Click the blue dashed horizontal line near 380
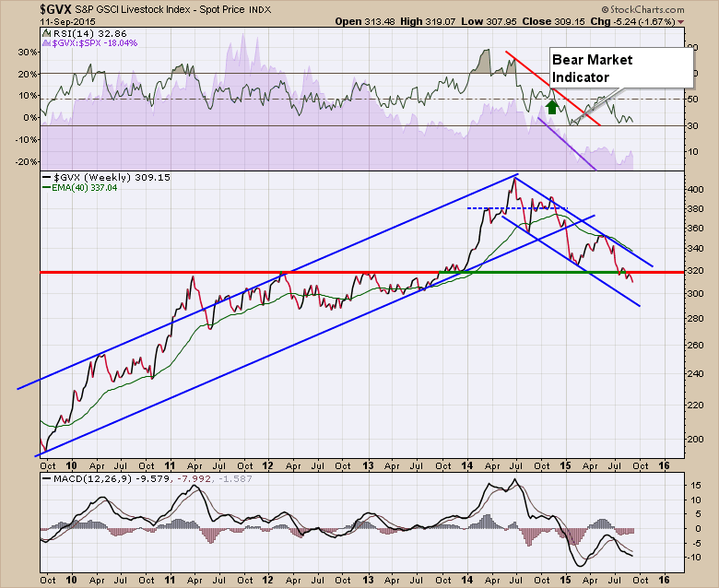Viewport: 719px width, 588px height. (517, 208)
